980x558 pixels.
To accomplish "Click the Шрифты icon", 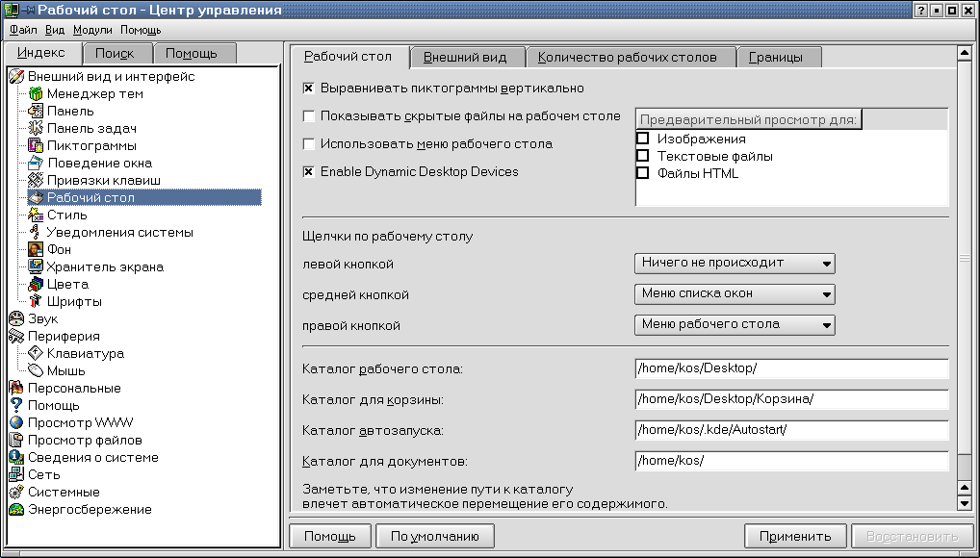I will pos(36,302).
